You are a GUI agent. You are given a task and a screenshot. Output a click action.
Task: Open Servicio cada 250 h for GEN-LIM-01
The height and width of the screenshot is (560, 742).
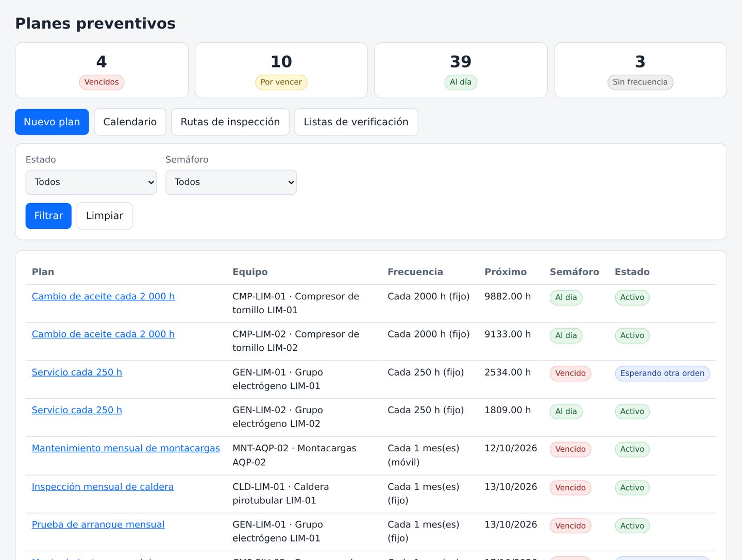(77, 372)
